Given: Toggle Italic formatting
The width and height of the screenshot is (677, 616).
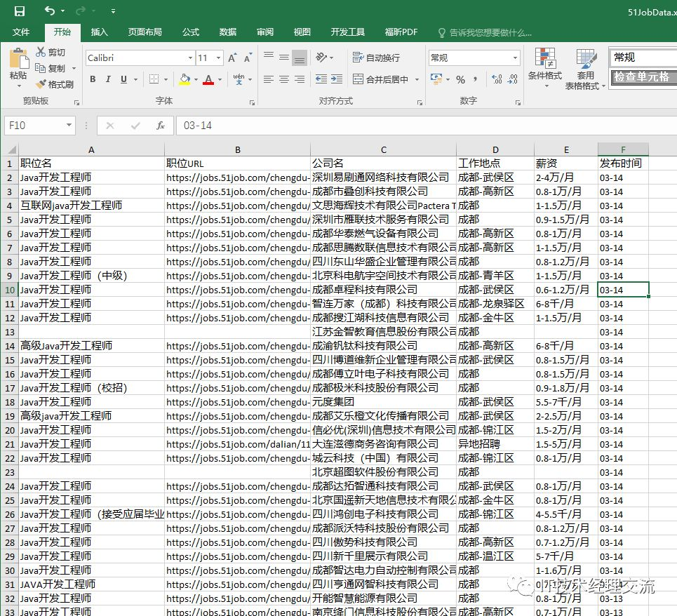Looking at the screenshot, I should 108,79.
